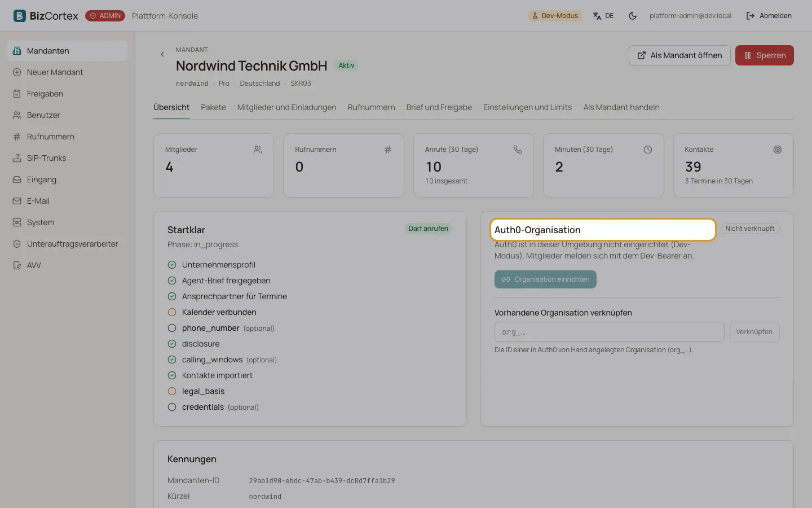Image resolution: width=812 pixels, height=508 pixels.
Task: Select the Mandanten-ID value text
Action: 322,481
